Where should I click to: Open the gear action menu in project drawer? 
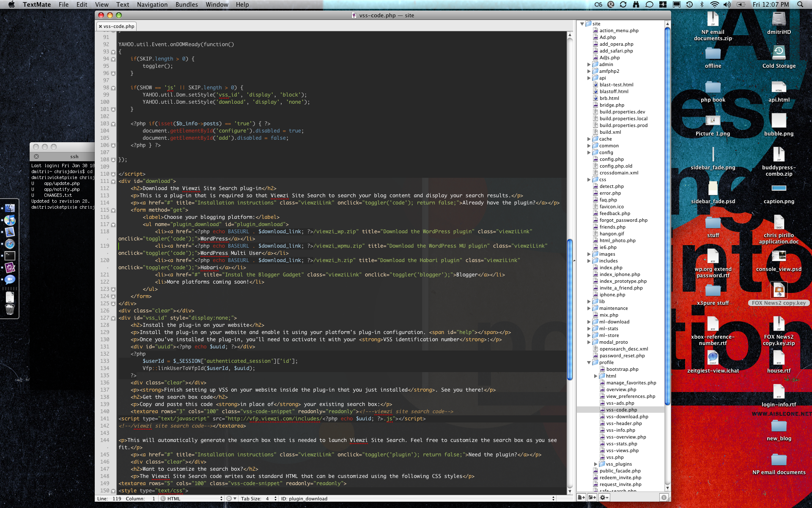coord(604,497)
